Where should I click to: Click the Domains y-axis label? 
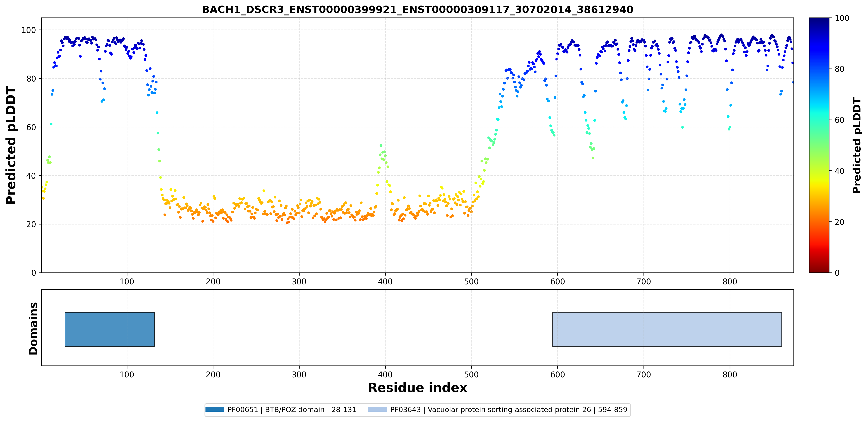pos(33,329)
